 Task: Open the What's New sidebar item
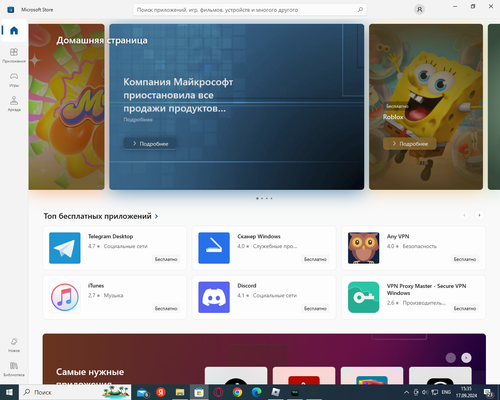[x=14, y=345]
